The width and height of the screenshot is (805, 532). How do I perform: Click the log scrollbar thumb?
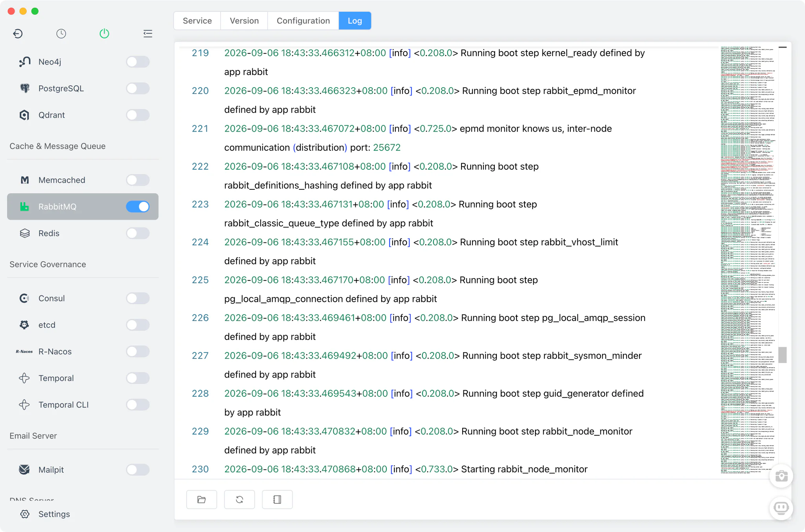tap(783, 355)
